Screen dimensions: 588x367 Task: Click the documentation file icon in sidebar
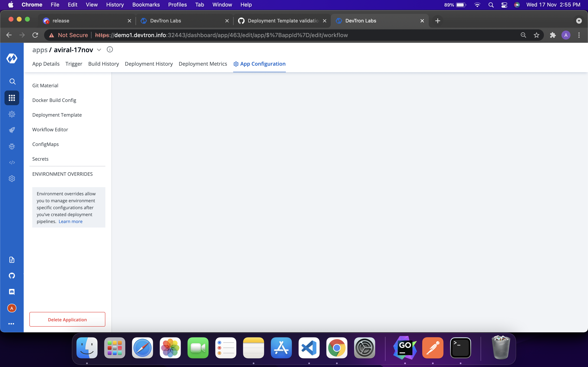click(12, 260)
